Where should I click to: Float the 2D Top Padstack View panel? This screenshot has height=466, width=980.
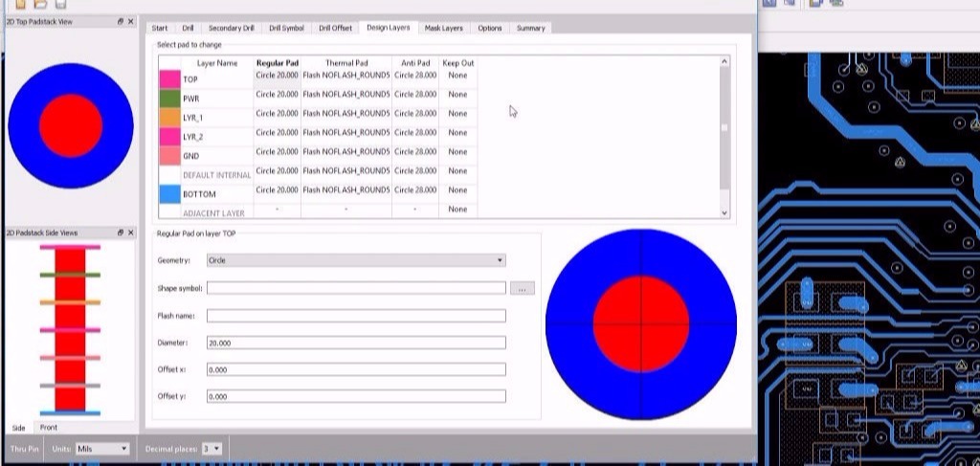pyautogui.click(x=121, y=20)
